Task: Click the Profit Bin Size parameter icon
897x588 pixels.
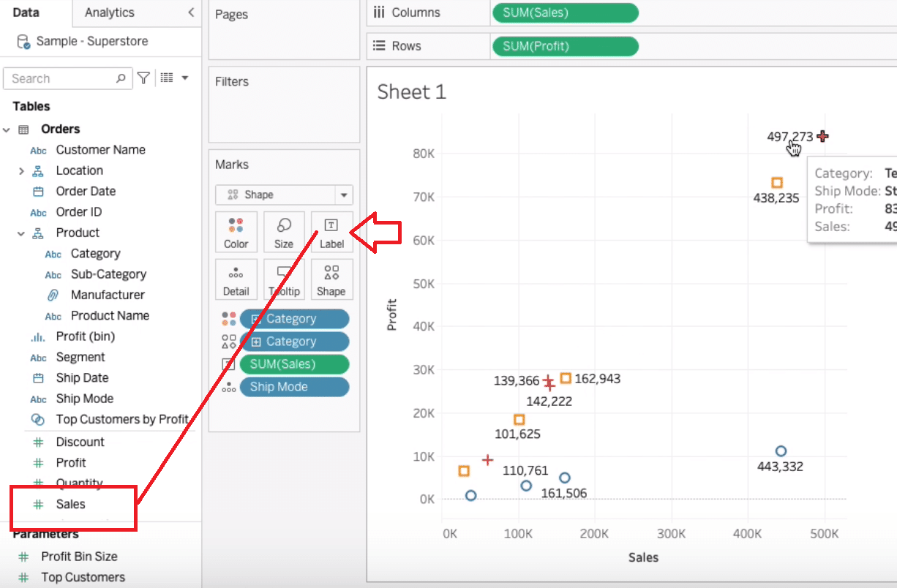Action: (x=23, y=557)
